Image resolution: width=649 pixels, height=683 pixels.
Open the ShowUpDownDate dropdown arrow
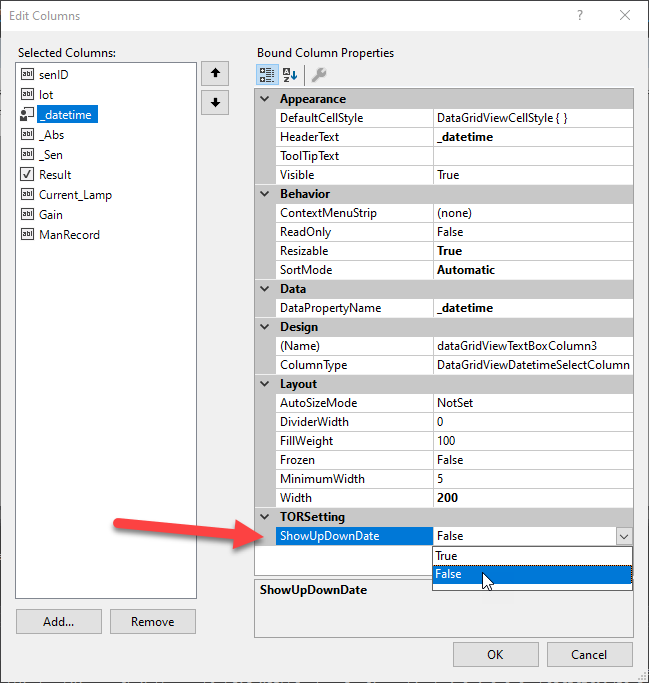(x=624, y=536)
